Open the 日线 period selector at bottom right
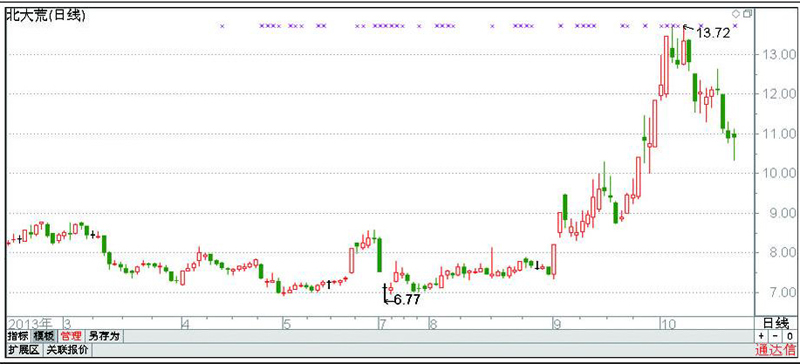Image resolution: width=800 pixels, height=364 pixels. tap(776, 323)
